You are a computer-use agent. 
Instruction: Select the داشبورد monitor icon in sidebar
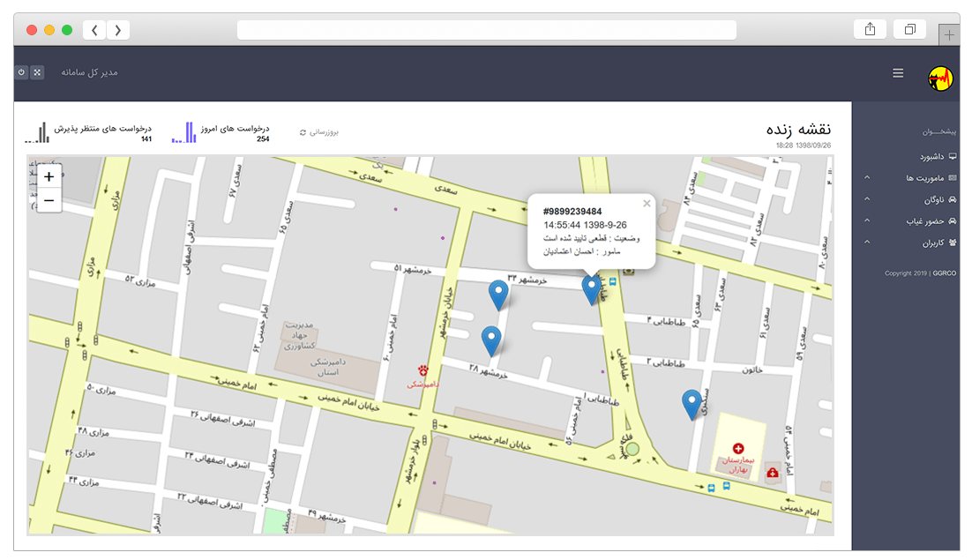click(953, 156)
